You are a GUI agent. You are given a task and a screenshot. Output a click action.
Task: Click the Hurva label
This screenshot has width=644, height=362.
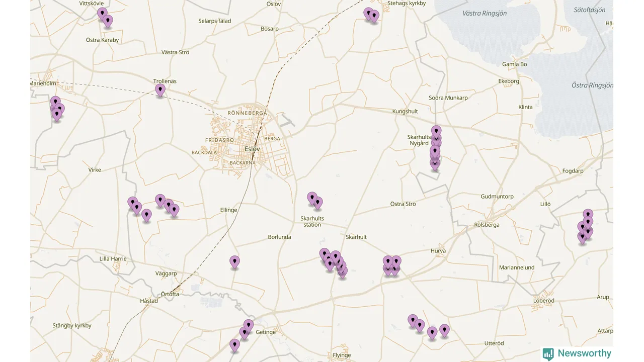(438, 251)
